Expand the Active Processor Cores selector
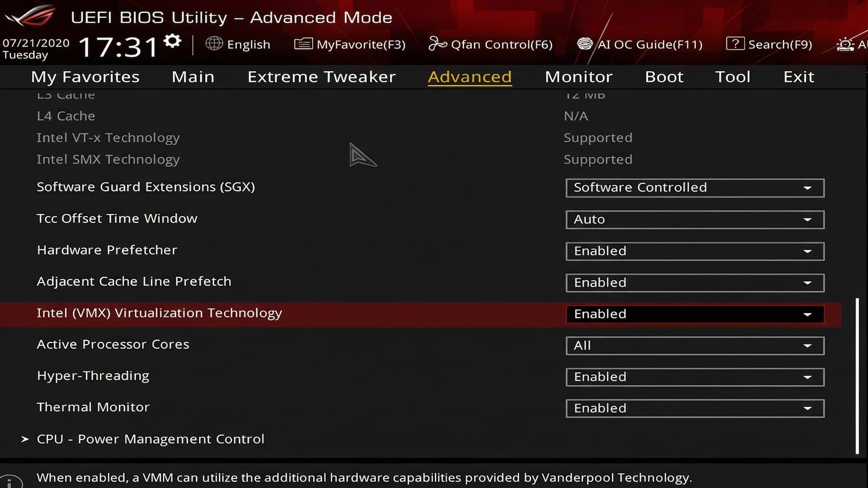This screenshot has width=868, height=488. (x=694, y=346)
